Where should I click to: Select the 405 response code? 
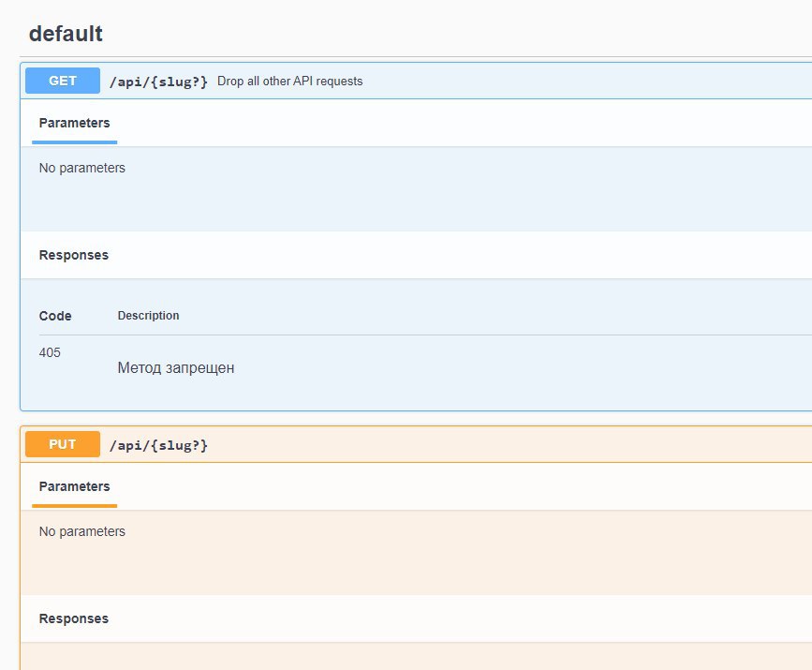tap(50, 352)
